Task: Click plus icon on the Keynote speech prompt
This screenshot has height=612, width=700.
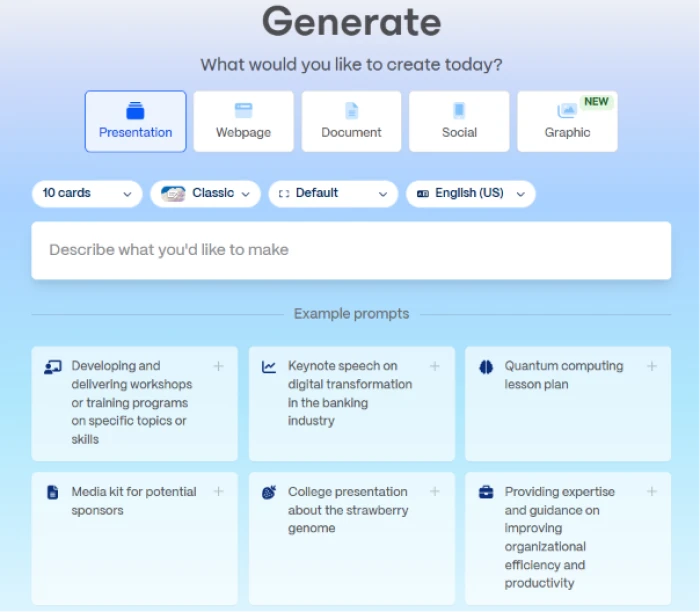Action: 435,366
